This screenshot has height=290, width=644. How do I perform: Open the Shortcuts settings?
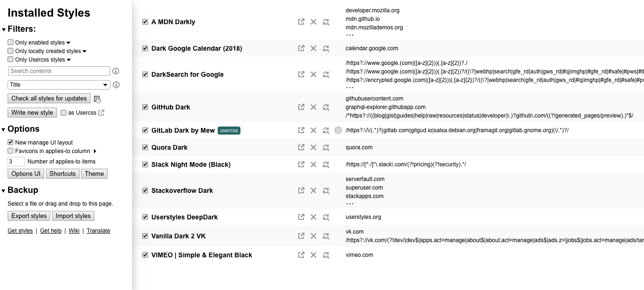[62, 173]
